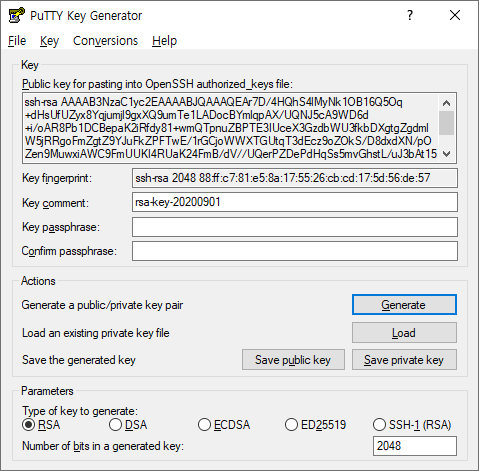Select the SSH-1 (RSA) radio button

pos(379,425)
